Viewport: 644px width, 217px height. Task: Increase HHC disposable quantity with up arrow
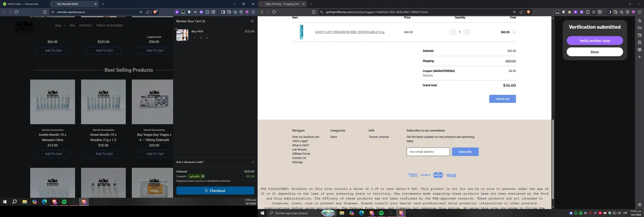pyautogui.click(x=467, y=32)
